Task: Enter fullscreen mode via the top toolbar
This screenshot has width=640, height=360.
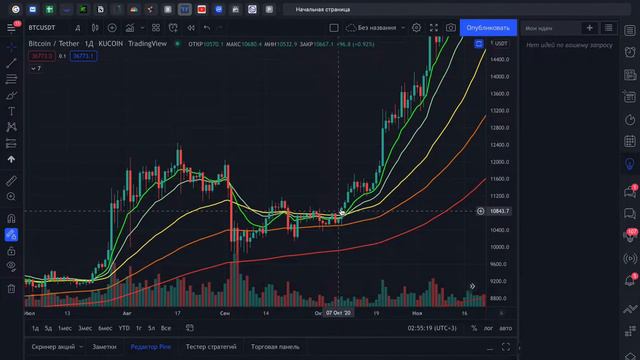Action: pos(433,28)
